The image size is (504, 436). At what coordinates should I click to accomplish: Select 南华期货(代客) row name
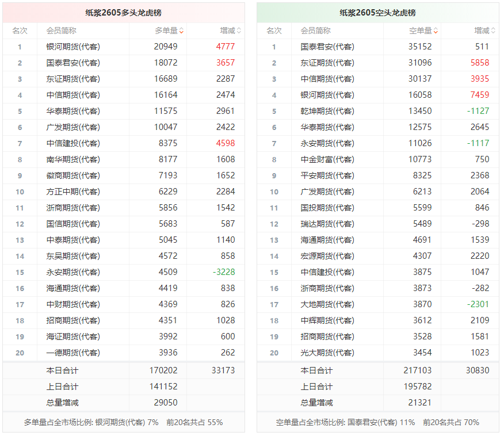(x=73, y=159)
